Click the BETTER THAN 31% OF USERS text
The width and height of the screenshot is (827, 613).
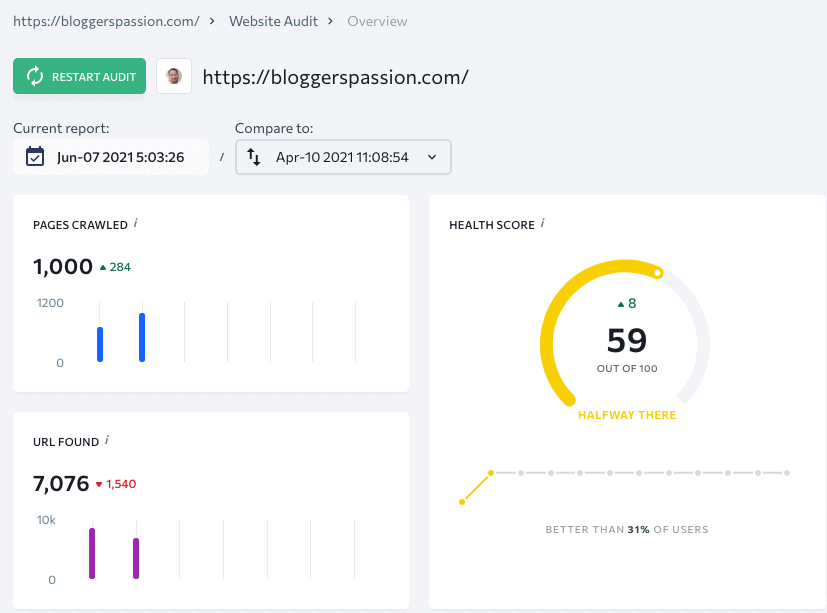tap(627, 529)
